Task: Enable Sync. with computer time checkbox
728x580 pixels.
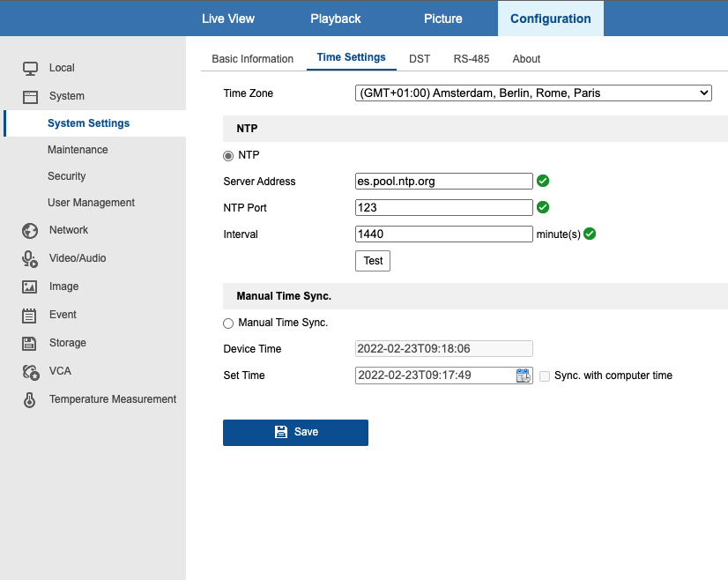Action: click(545, 376)
